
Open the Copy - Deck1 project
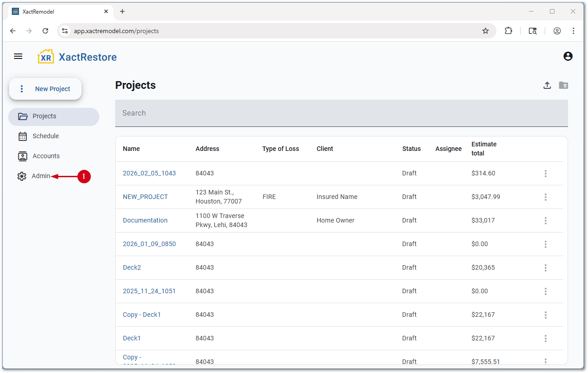point(141,315)
